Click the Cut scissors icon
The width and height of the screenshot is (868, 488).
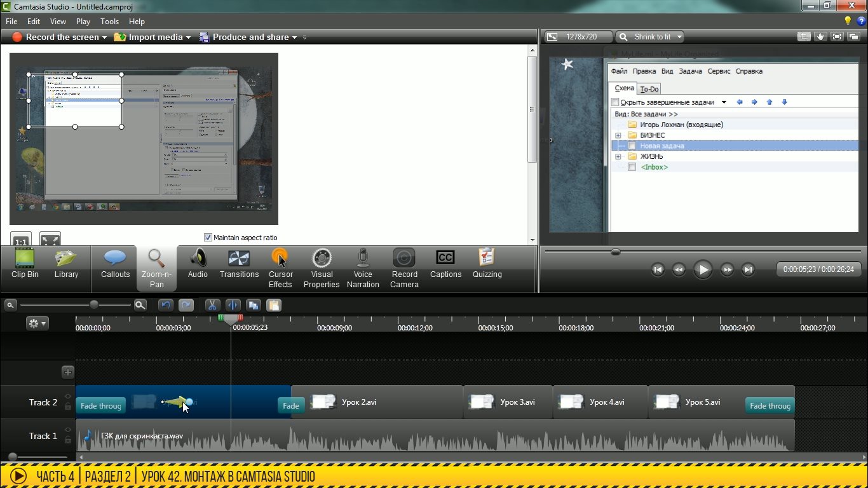[213, 305]
